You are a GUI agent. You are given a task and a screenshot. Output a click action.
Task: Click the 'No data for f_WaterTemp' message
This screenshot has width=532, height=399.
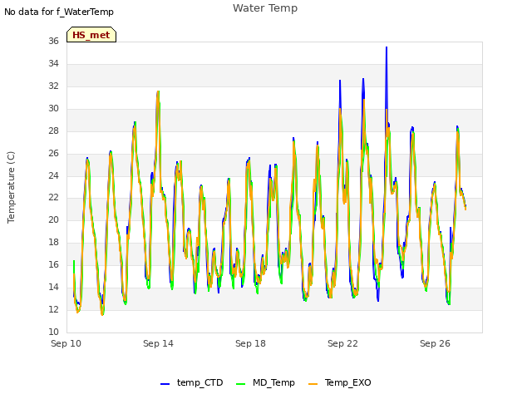59,12
